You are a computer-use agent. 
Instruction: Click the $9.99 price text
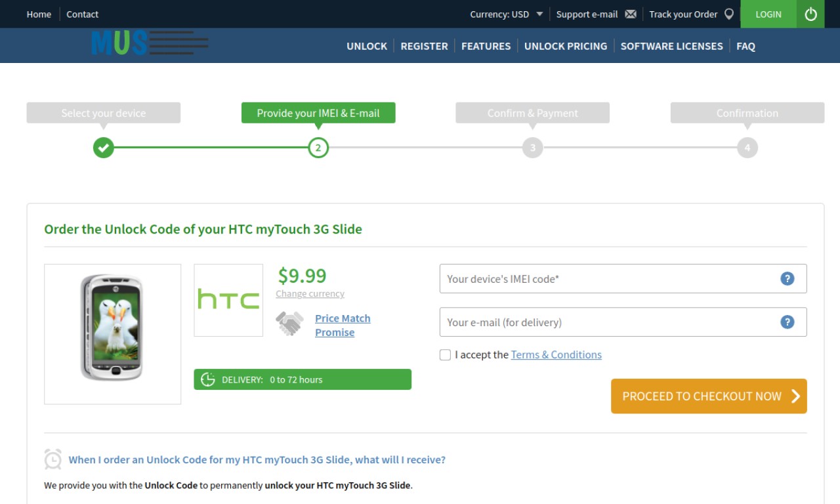pyautogui.click(x=302, y=275)
